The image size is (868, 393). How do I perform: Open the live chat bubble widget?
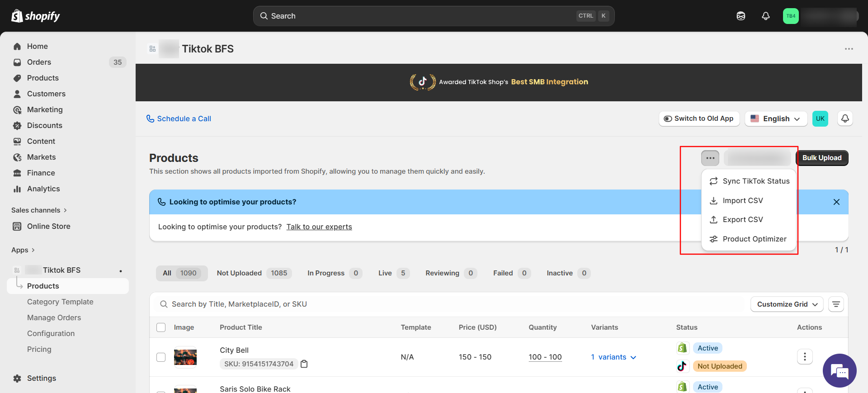[x=840, y=370]
